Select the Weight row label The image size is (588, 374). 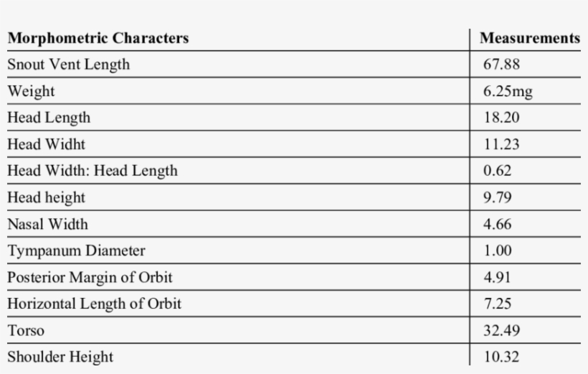coord(31,91)
